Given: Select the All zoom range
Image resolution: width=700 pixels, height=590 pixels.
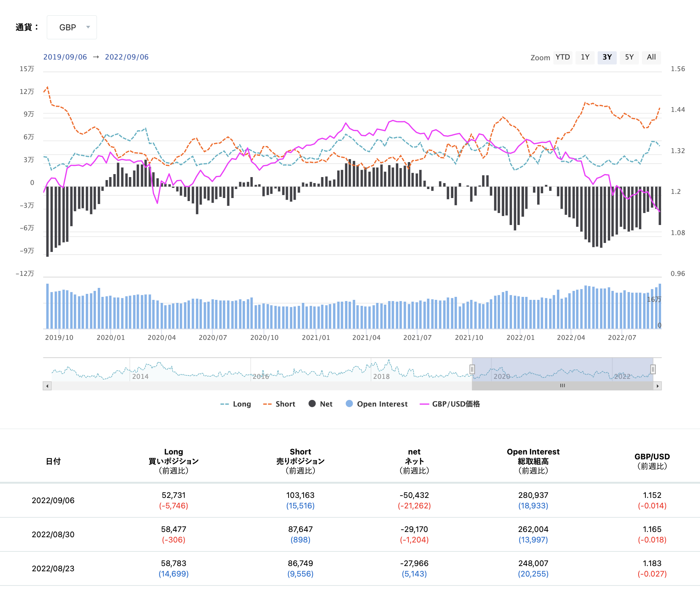Looking at the screenshot, I should click(x=651, y=57).
